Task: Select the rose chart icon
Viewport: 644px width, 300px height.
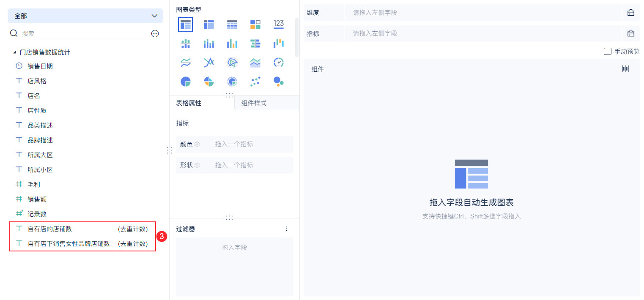Action: (209, 82)
